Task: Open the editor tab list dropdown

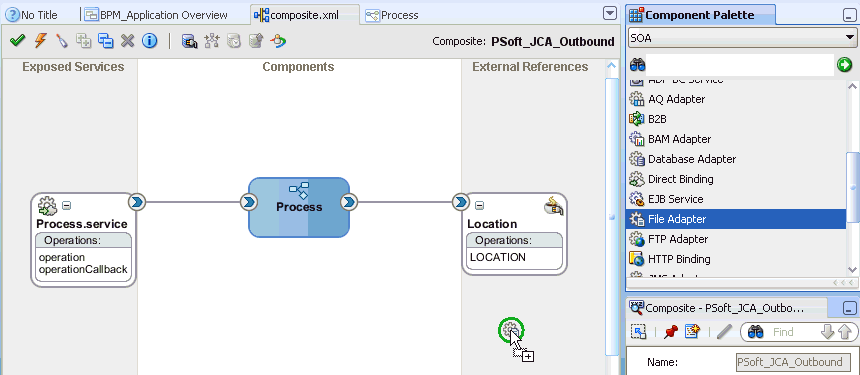Action: 610,14
